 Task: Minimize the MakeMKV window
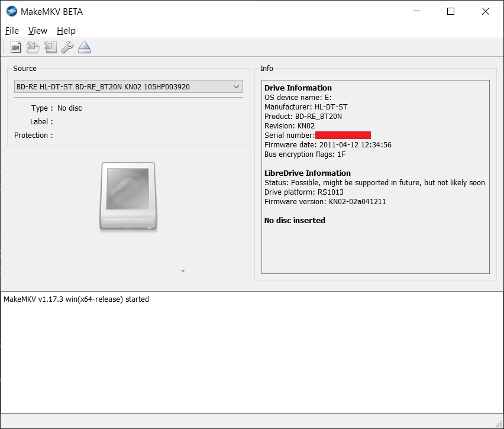click(x=416, y=11)
